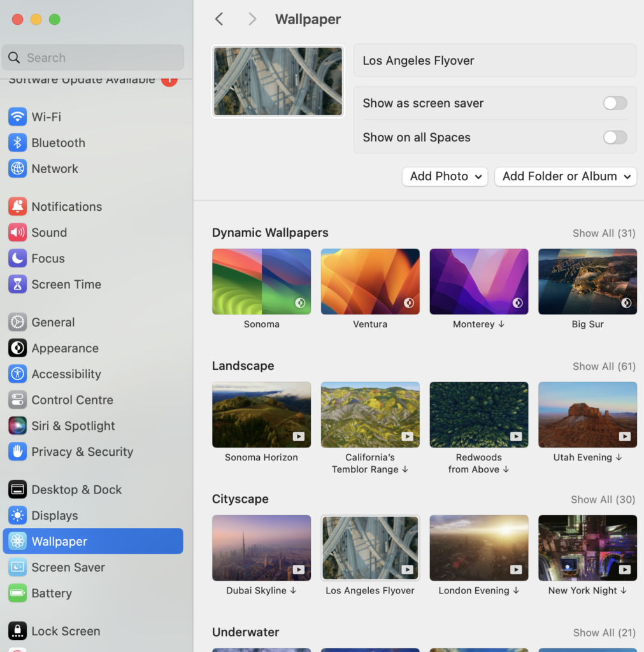
Task: Click in the Search field
Action: click(93, 57)
